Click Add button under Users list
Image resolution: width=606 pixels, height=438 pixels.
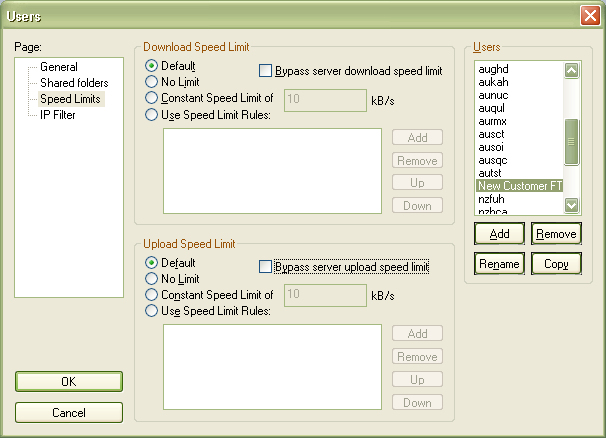499,234
